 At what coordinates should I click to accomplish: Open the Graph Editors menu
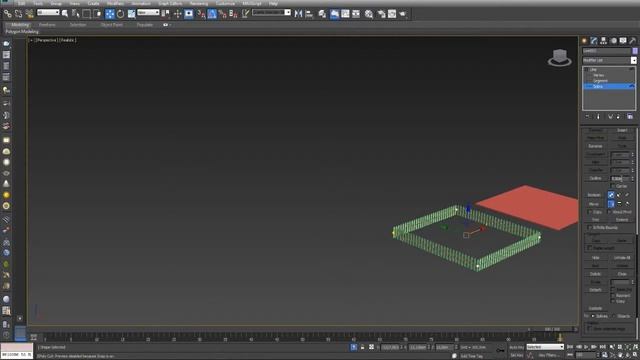(x=171, y=3)
